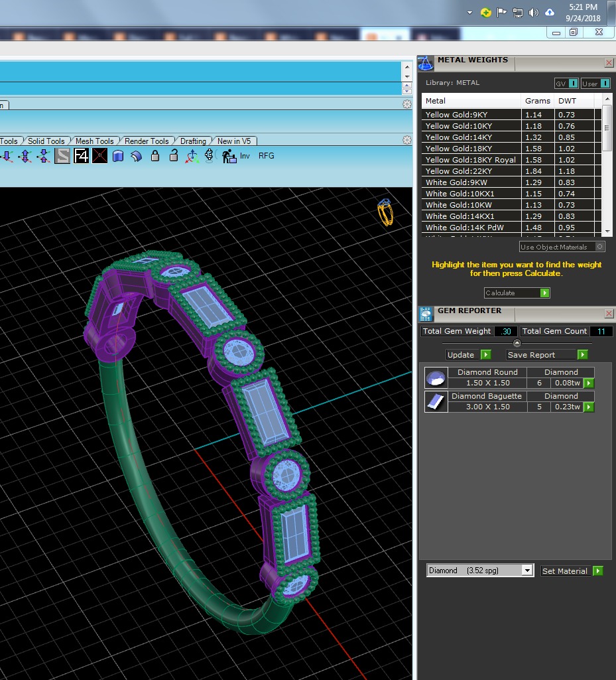Toggle Use Object Materials option
This screenshot has width=616, height=680.
click(562, 247)
